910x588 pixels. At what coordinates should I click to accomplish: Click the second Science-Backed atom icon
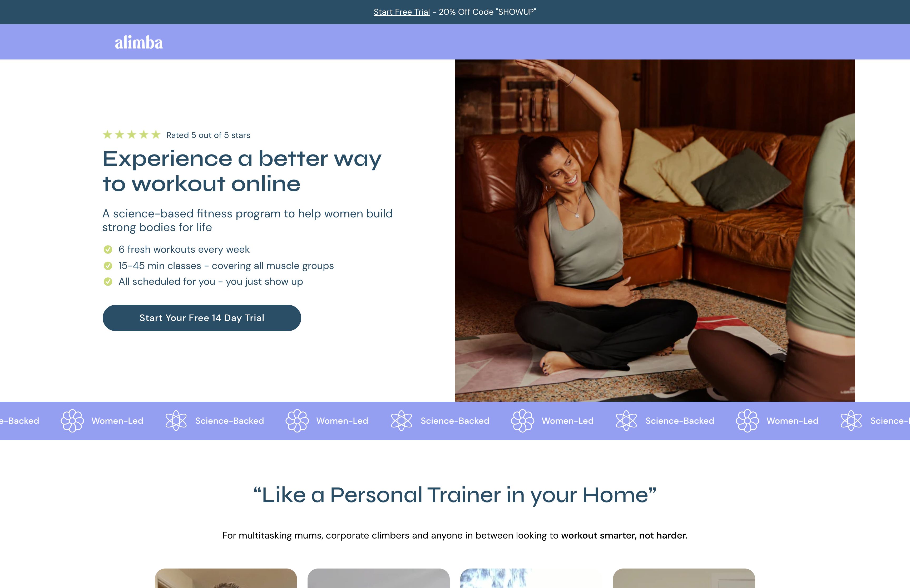coord(401,420)
